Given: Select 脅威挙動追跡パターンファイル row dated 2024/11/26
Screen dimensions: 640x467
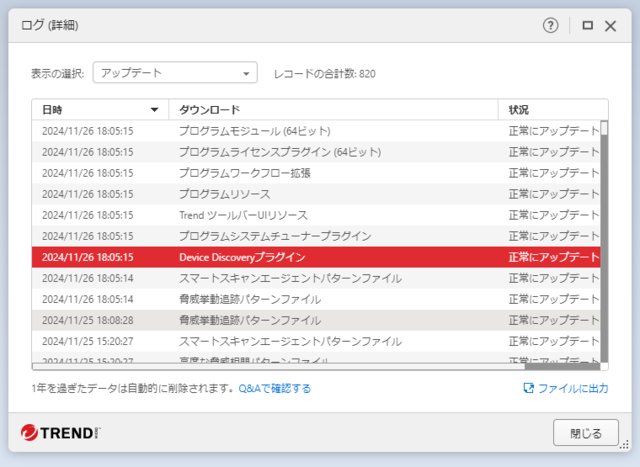Looking at the screenshot, I should pyautogui.click(x=316, y=299).
